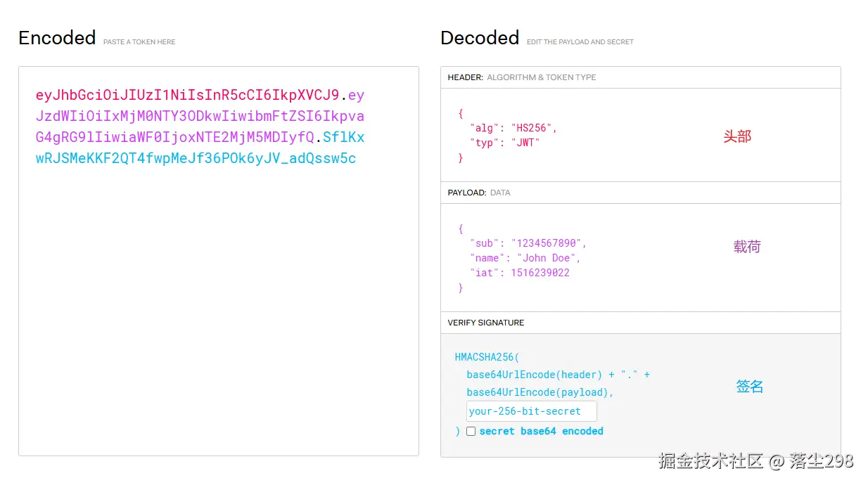Click the "sub": "1234567890" payload line

pos(528,243)
